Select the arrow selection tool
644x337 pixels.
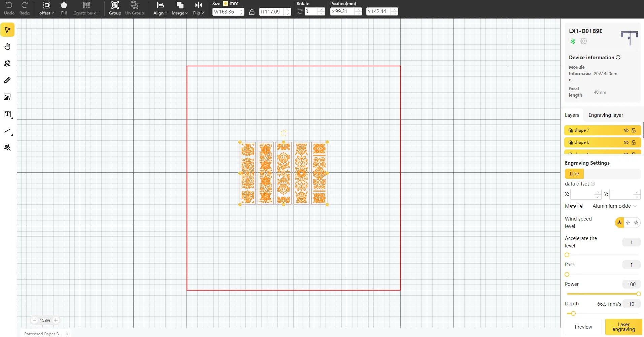coord(7,30)
